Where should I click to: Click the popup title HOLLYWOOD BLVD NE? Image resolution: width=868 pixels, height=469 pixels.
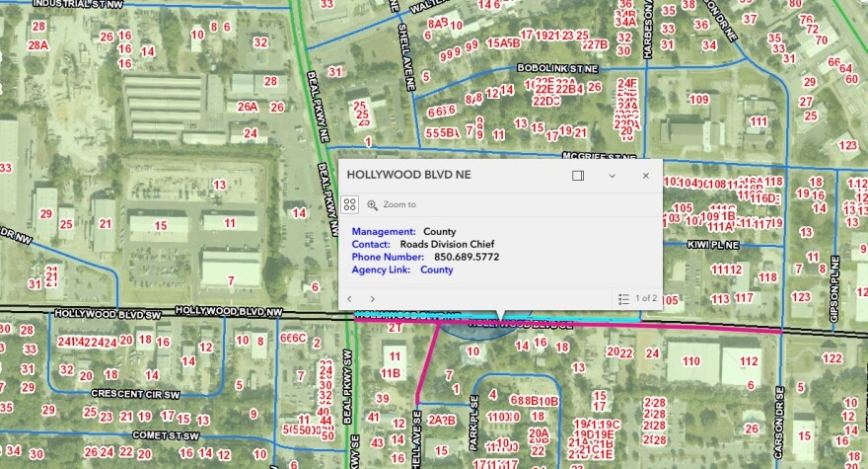[409, 175]
